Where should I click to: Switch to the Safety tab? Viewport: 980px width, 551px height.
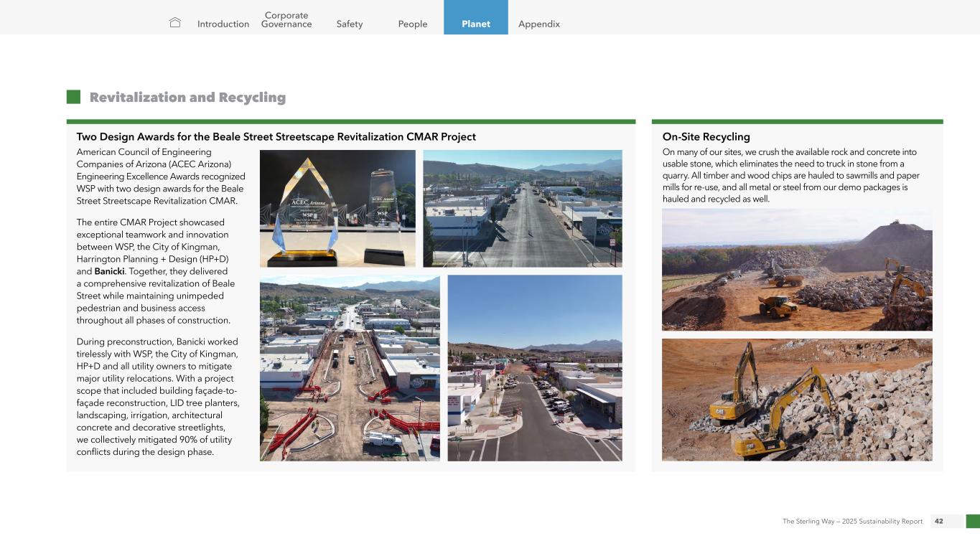coord(350,24)
